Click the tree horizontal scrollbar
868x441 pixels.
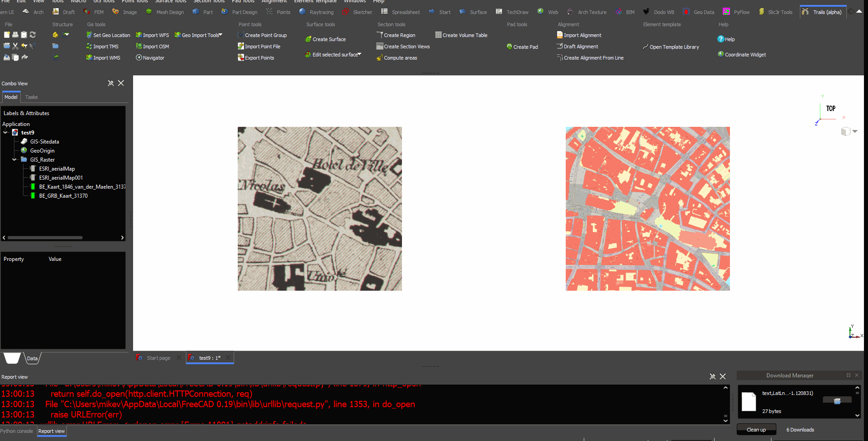point(45,237)
